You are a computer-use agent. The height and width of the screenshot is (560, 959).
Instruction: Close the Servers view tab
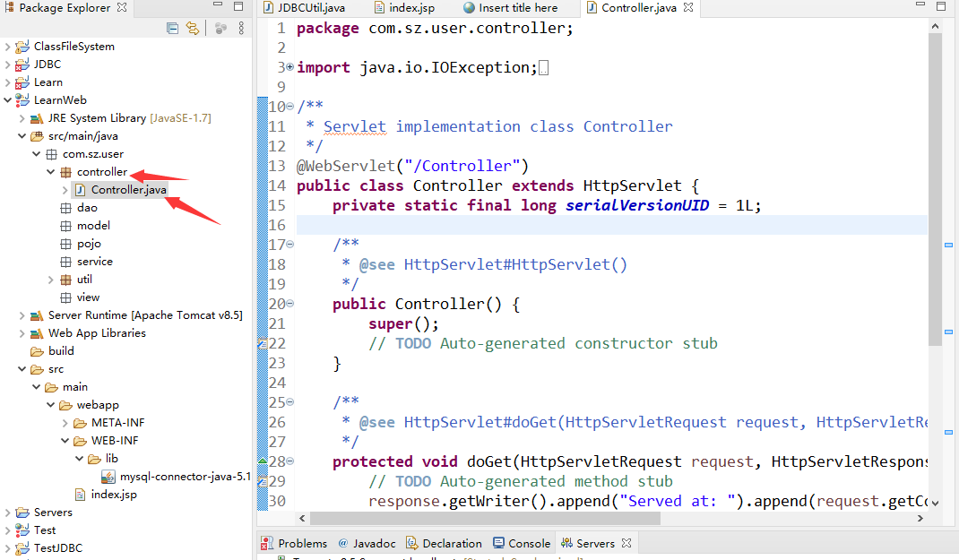tap(626, 543)
